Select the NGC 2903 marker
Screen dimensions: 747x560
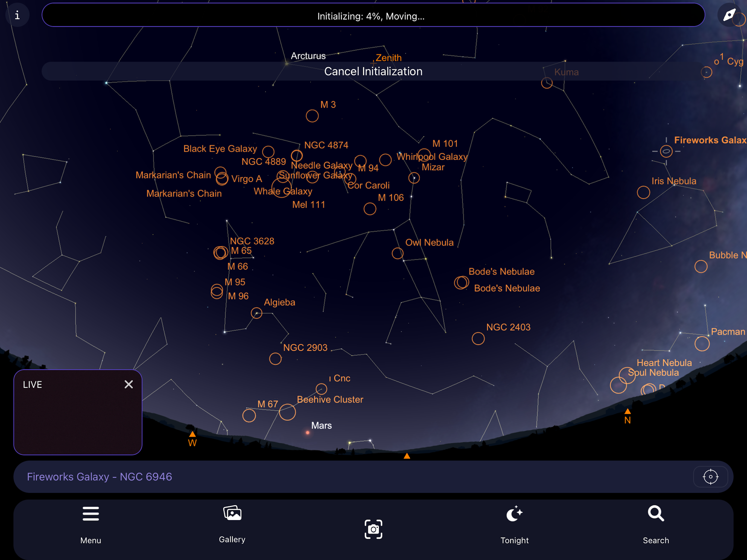(276, 359)
